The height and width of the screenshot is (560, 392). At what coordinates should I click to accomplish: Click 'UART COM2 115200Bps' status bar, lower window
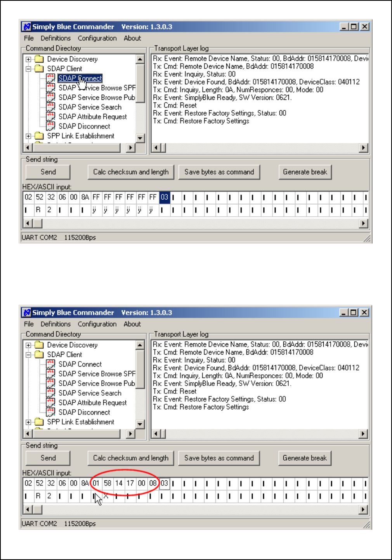click(x=59, y=523)
